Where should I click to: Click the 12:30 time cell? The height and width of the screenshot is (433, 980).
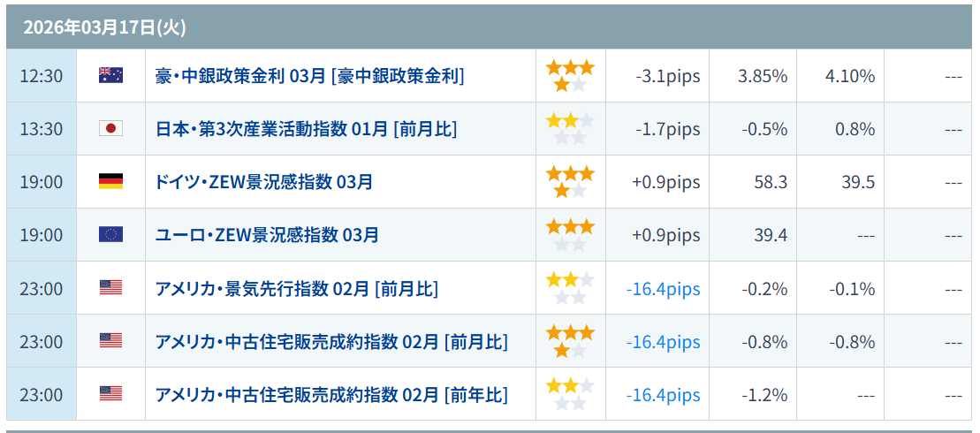click(x=42, y=76)
